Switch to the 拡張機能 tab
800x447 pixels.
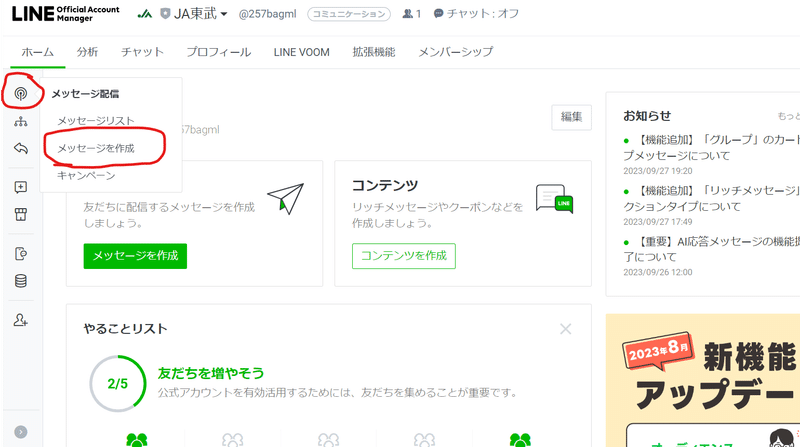pos(374,52)
